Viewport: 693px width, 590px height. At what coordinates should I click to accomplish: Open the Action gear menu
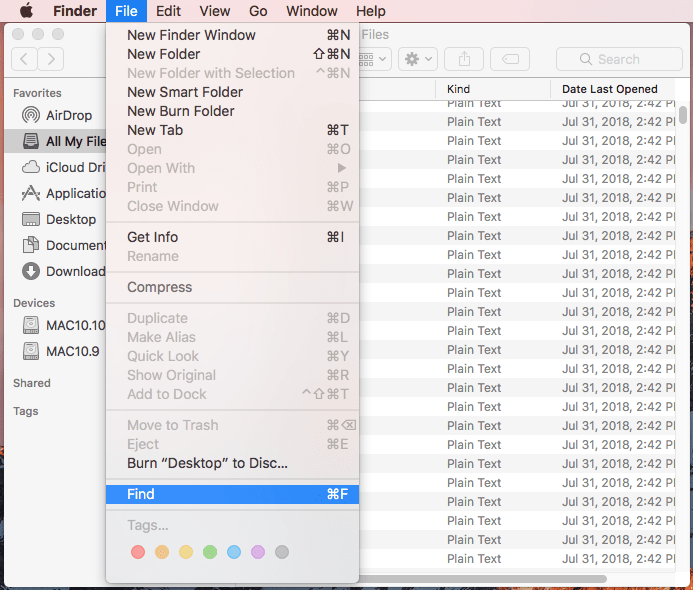coord(418,59)
